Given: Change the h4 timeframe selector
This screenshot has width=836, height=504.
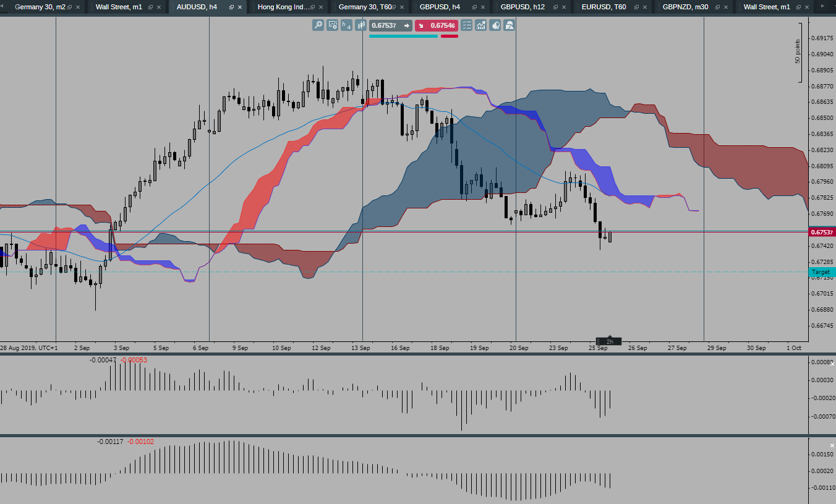Looking at the screenshot, I should 347,25.
